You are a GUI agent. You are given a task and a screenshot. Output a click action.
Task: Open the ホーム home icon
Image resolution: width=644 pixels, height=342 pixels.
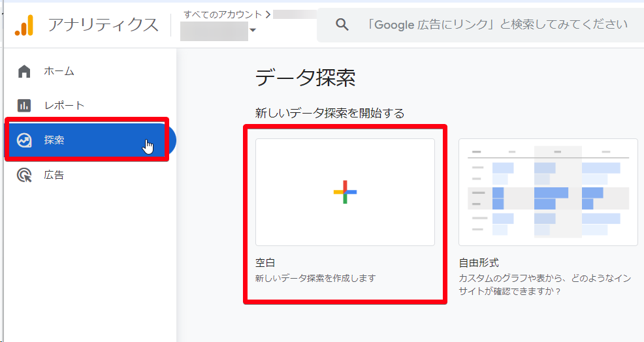24,71
